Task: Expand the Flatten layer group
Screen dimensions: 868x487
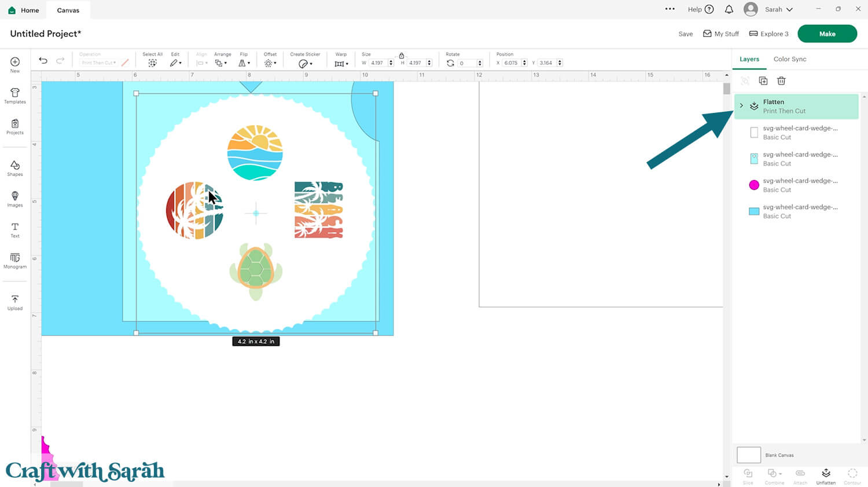Action: (741, 105)
